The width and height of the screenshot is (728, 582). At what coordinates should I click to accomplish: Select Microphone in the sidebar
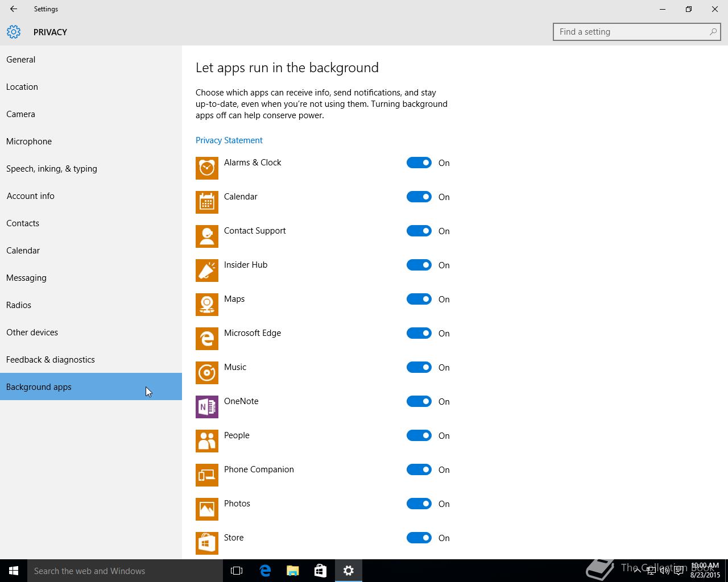(91, 141)
